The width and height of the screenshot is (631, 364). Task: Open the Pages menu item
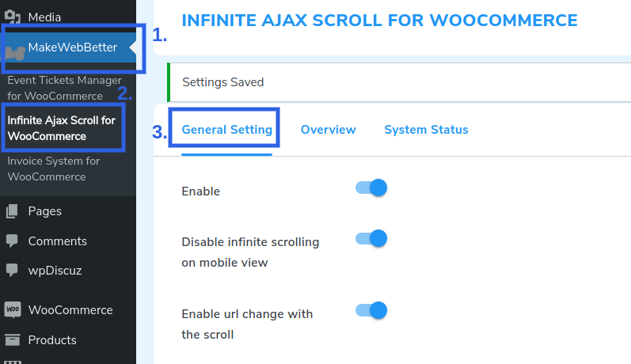[44, 211]
